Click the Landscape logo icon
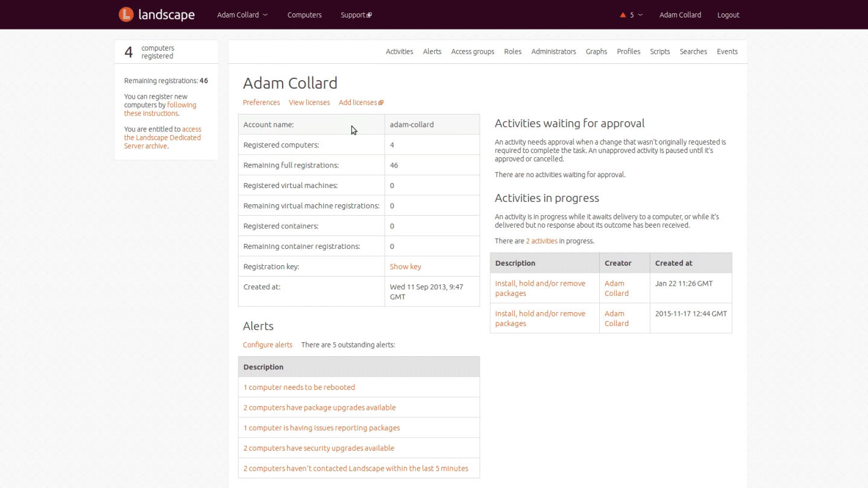 (x=126, y=14)
